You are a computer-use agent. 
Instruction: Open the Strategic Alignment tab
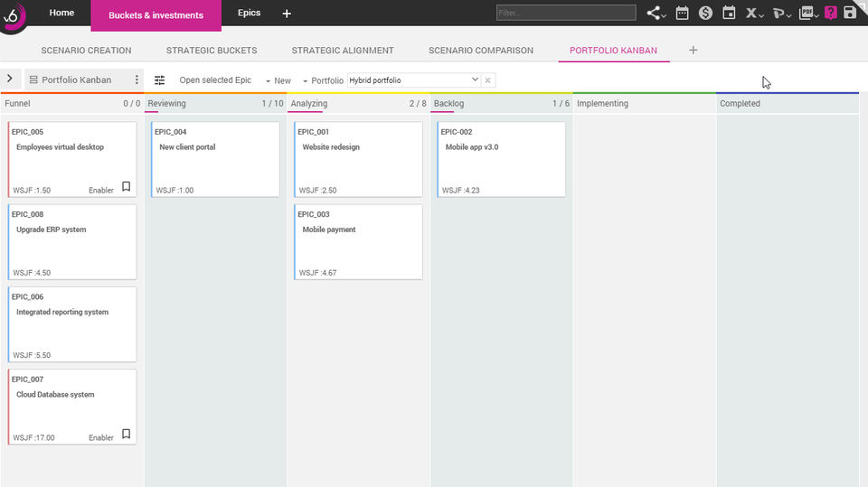[343, 51]
